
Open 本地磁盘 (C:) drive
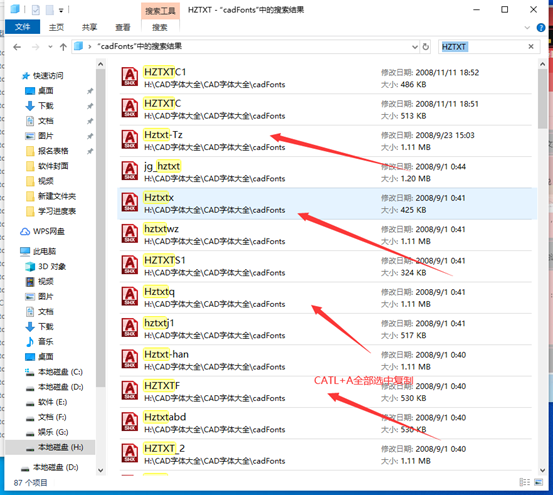(x=54, y=372)
